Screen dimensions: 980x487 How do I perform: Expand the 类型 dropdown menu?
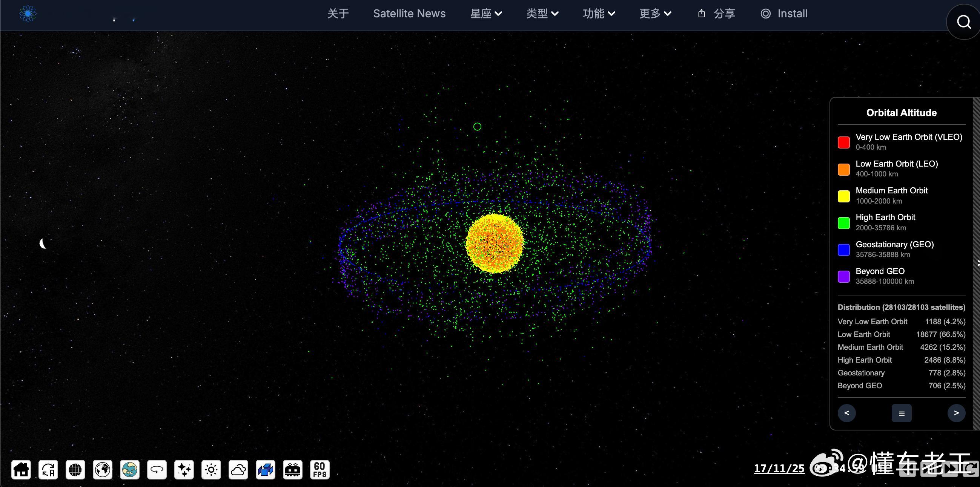click(x=542, y=14)
